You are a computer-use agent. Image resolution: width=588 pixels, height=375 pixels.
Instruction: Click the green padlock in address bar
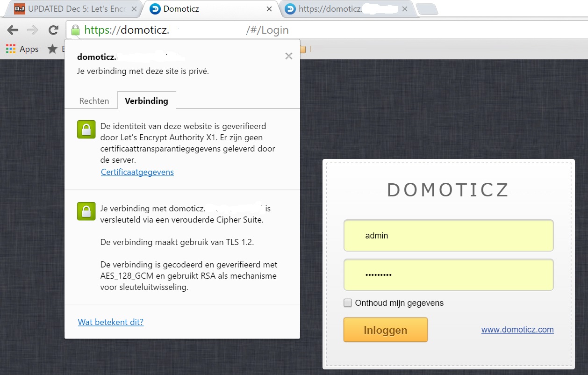[x=75, y=30]
